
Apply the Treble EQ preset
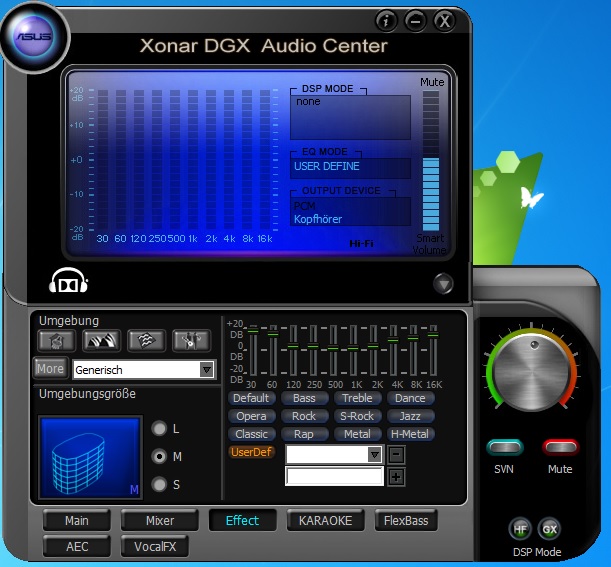click(357, 398)
